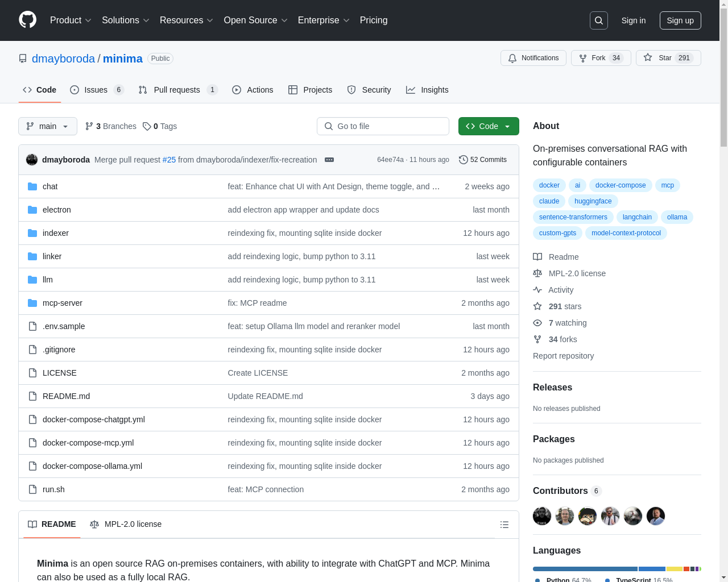Open docker-compose-chatgpt.yml file
Screen dimensions: 728x582
click(x=94, y=419)
